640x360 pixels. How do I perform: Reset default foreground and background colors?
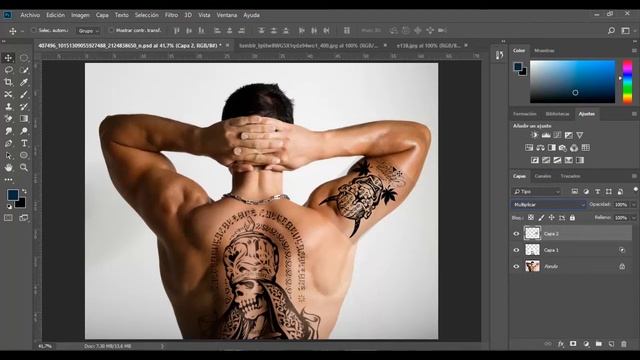click(9, 207)
